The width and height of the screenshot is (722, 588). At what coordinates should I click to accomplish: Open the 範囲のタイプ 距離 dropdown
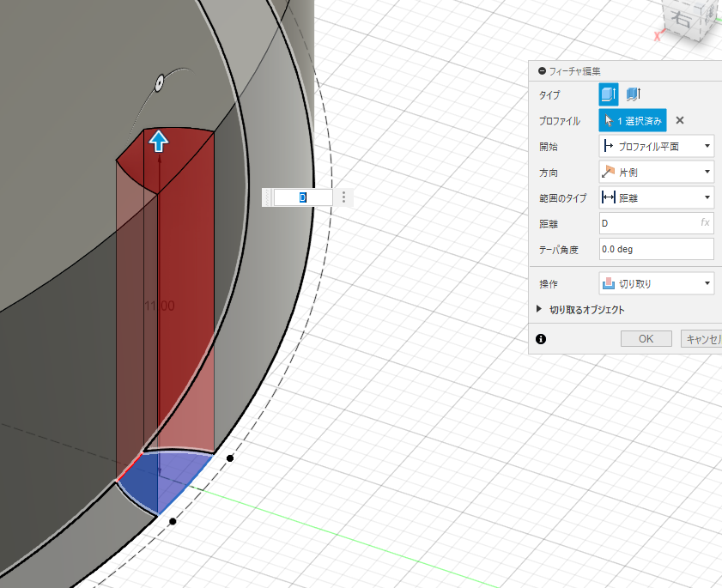click(x=656, y=198)
